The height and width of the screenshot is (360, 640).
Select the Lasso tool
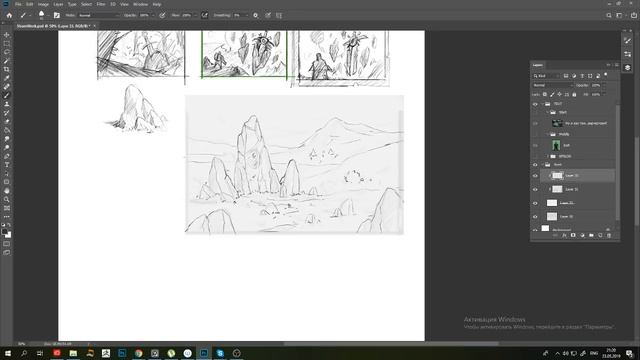pos(7,52)
